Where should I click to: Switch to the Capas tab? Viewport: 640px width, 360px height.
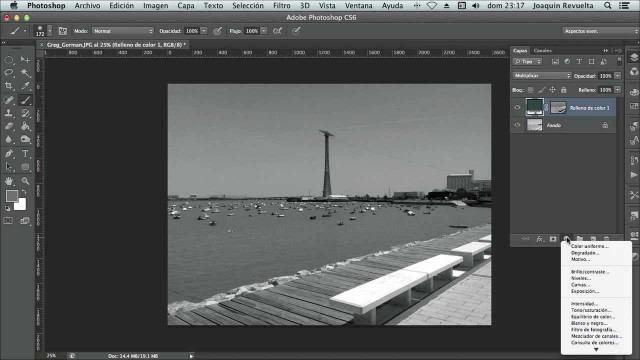click(520, 51)
